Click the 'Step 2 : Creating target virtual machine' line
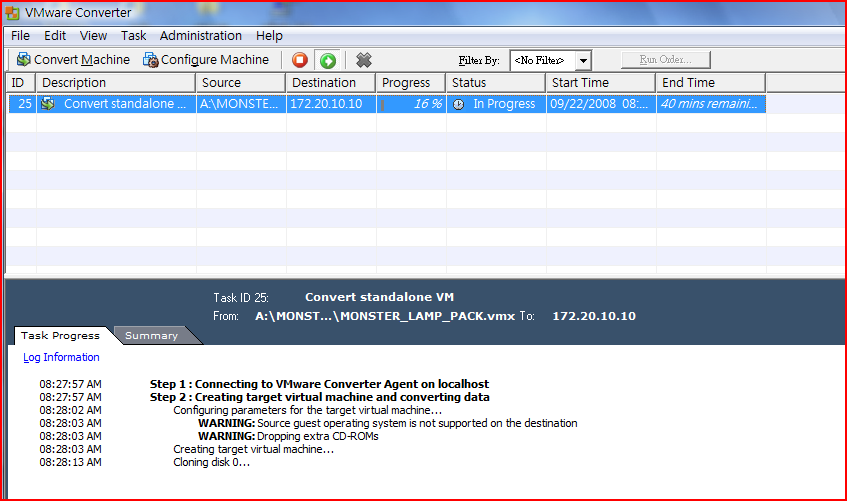 click(320, 397)
